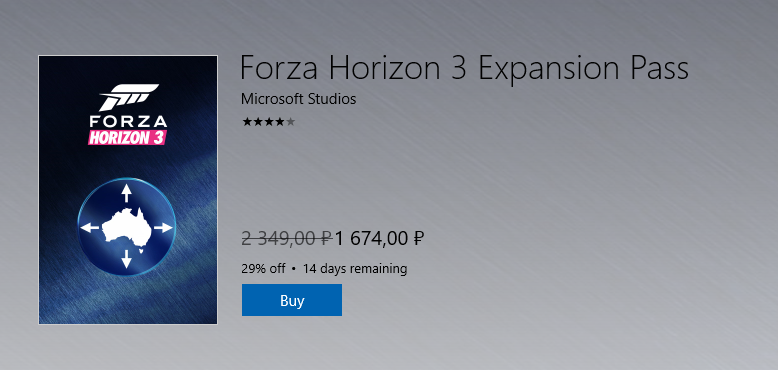Click the 29% off label
The image size is (778, 370).
click(263, 269)
